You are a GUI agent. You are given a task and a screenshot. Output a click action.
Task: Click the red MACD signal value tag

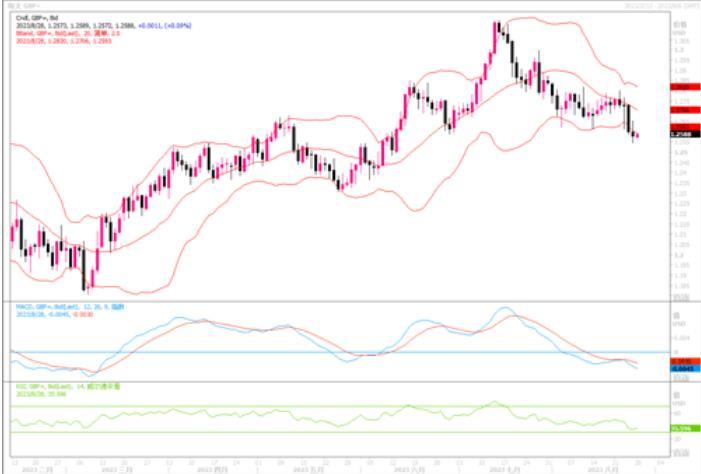click(685, 361)
